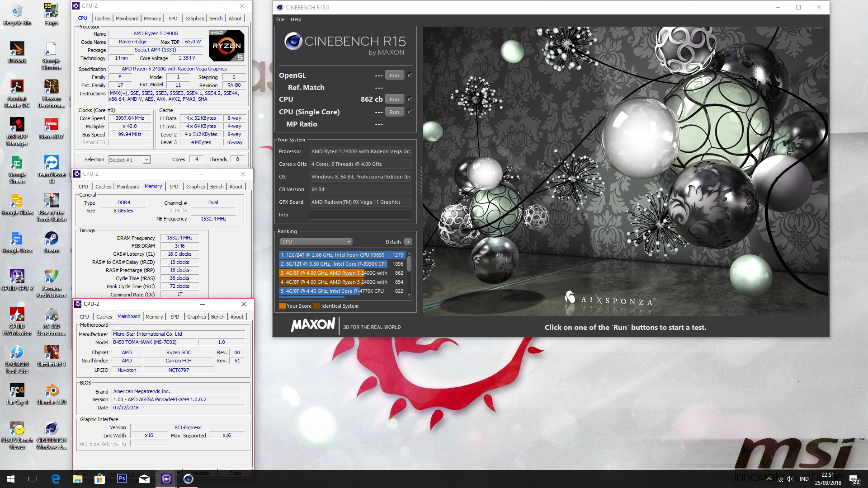Image resolution: width=868 pixels, height=488 pixels.
Task: Launch Heaven Benchmark desktop shortcut
Action: click(51, 94)
